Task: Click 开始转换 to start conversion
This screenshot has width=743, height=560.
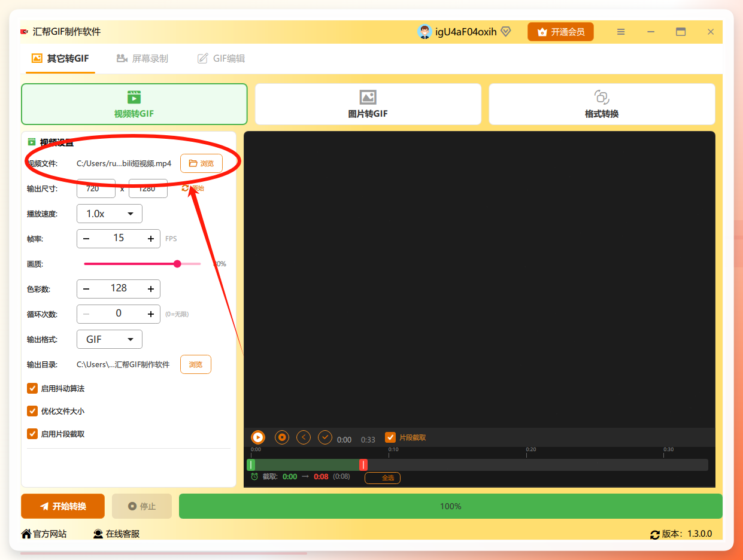Action: tap(63, 506)
